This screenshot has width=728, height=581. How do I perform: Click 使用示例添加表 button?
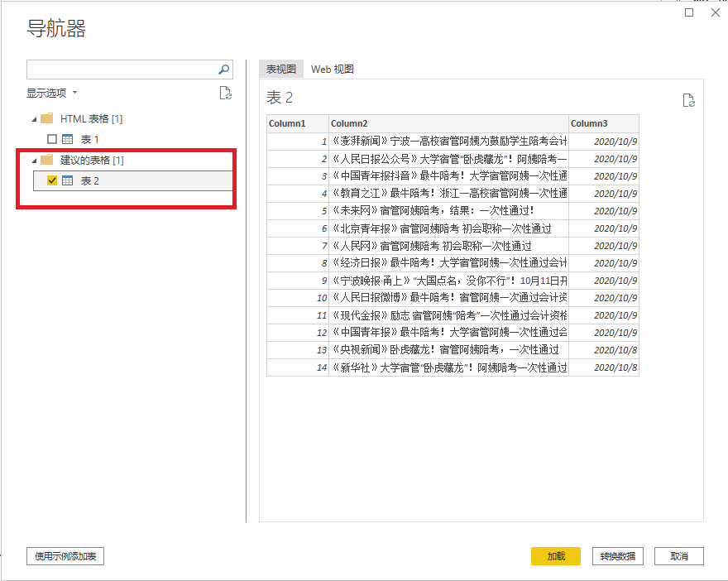65,556
